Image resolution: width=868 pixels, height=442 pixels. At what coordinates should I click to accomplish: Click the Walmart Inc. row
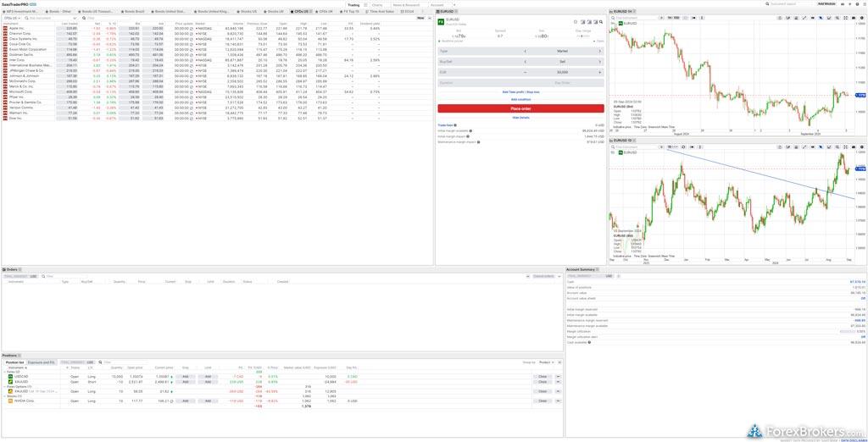point(218,113)
